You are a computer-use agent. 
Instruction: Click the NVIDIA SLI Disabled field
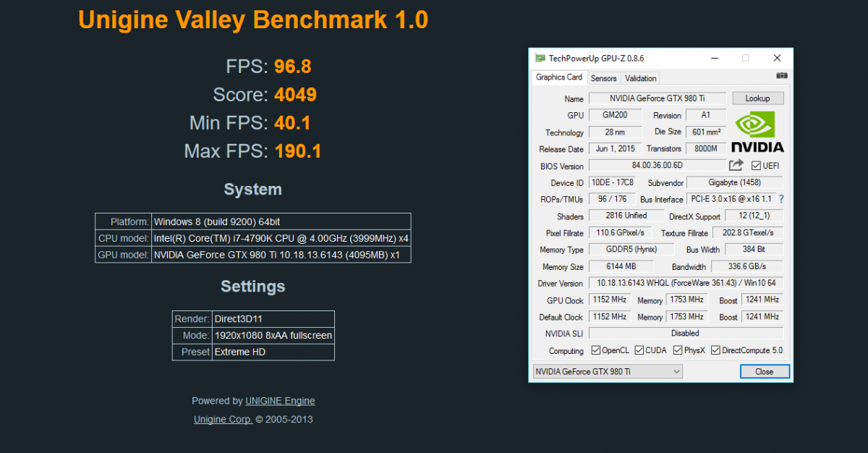pyautogui.click(x=686, y=334)
